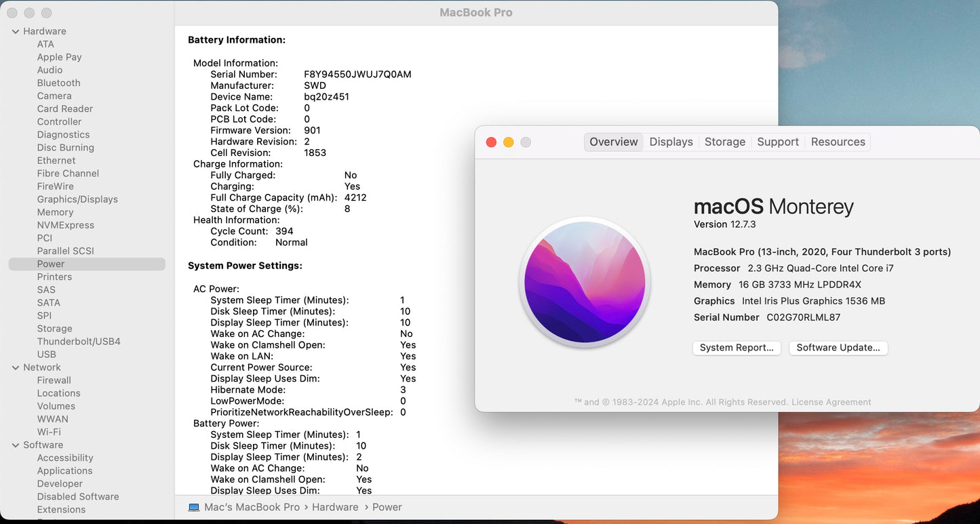Open the Thunderbolt/USB4 sidebar entry
This screenshot has width=980, height=524.
pos(79,342)
